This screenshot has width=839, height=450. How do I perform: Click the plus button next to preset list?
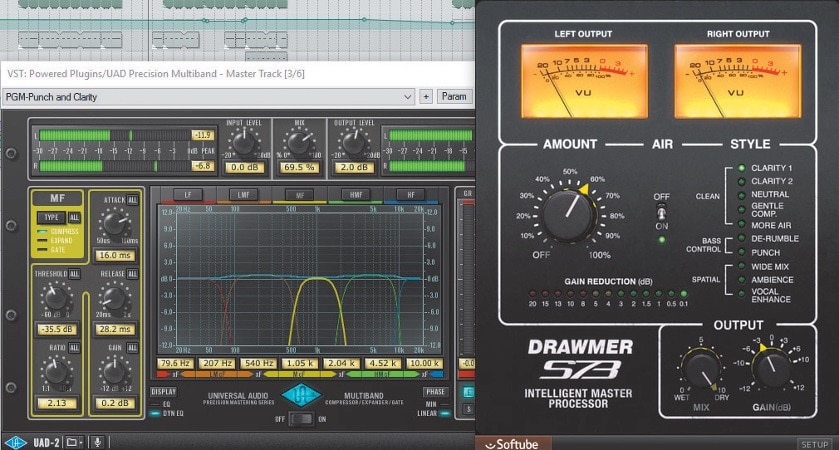426,97
